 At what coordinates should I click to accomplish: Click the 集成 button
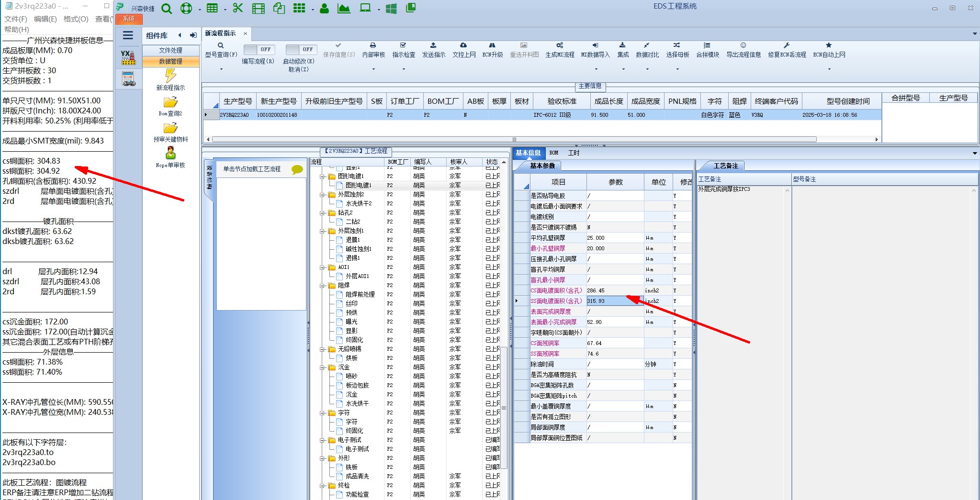623,50
